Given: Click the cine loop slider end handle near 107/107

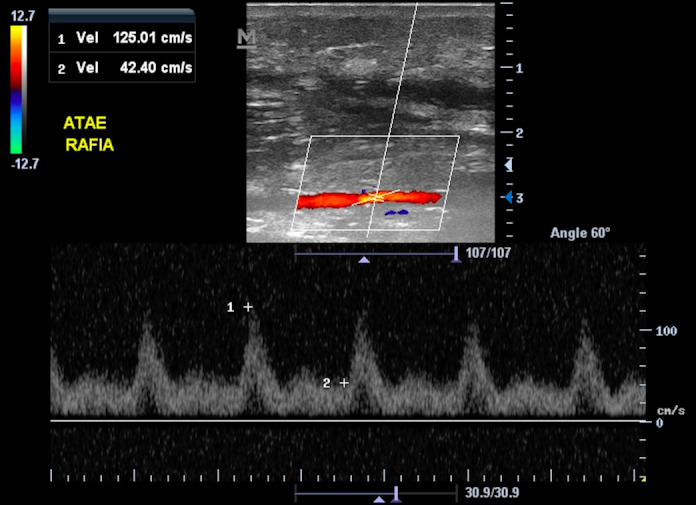Looking at the screenshot, I should (x=456, y=255).
